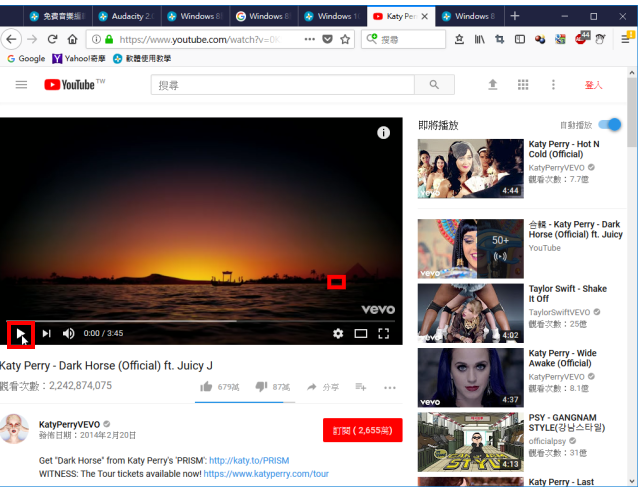The width and height of the screenshot is (640, 487).
Task: Click the bookmarks menu toolbar icon
Action: (459, 39)
